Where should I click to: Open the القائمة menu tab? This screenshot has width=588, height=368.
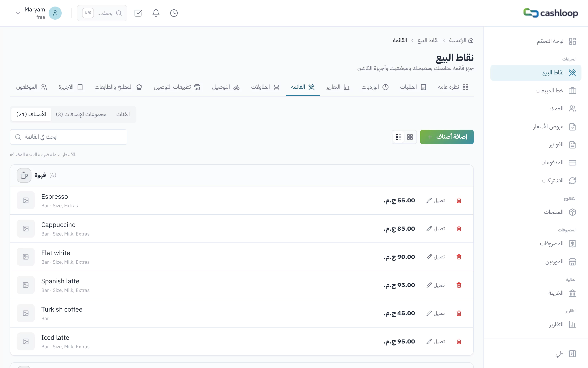tap(303, 87)
